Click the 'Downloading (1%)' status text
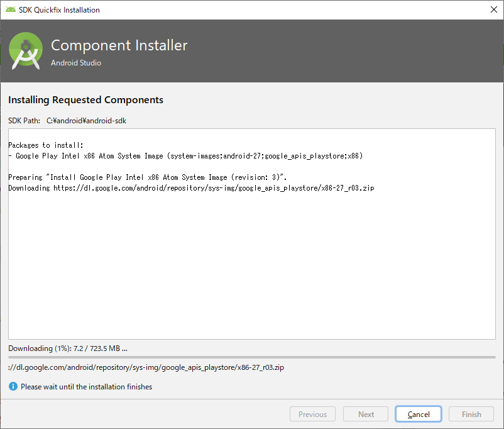Image resolution: width=504 pixels, height=429 pixels. 68,348
